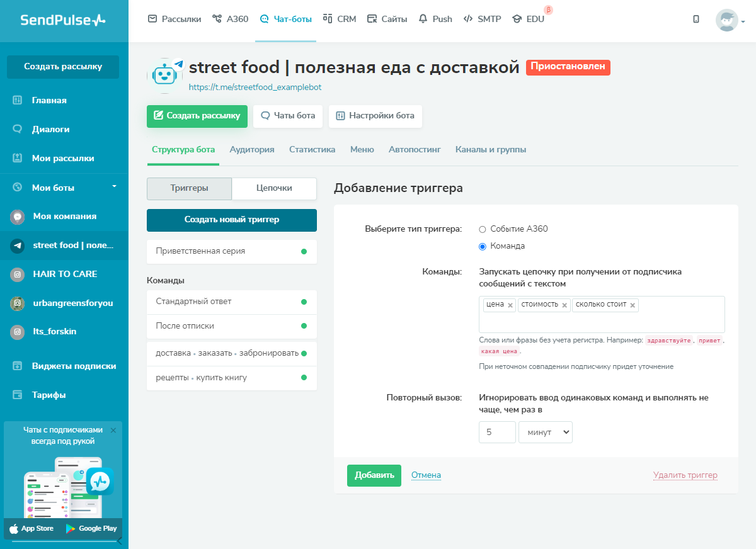The image size is (756, 549).
Task: Click the Тарифы sidebar icon
Action: point(18,395)
